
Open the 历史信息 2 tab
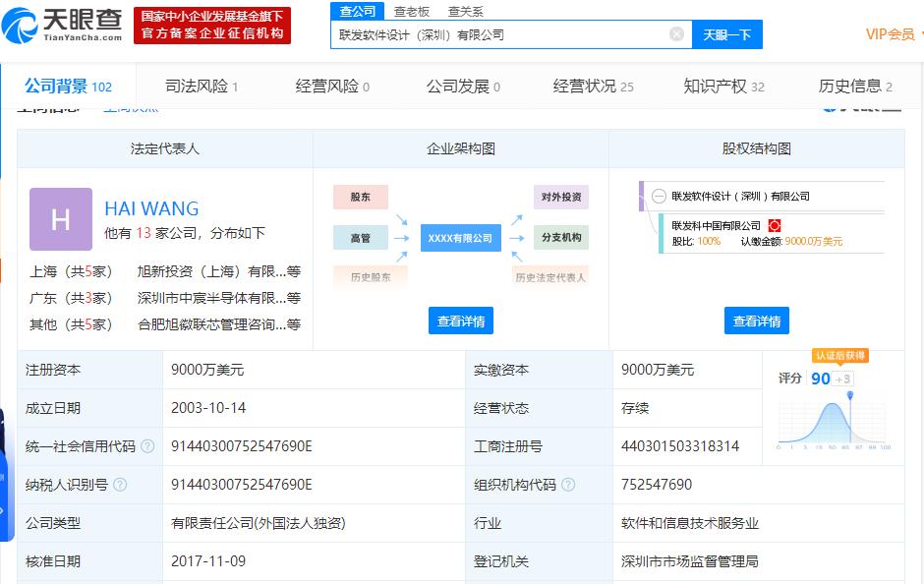tap(855, 87)
